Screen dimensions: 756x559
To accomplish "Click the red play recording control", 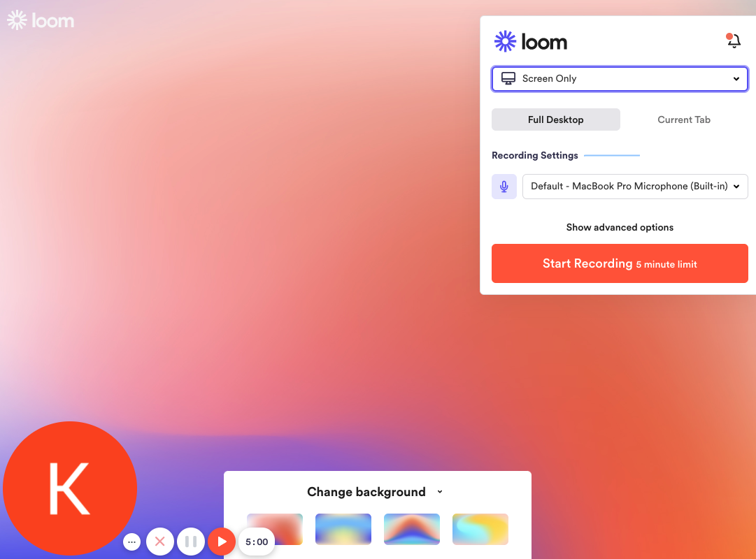I will pos(222,542).
